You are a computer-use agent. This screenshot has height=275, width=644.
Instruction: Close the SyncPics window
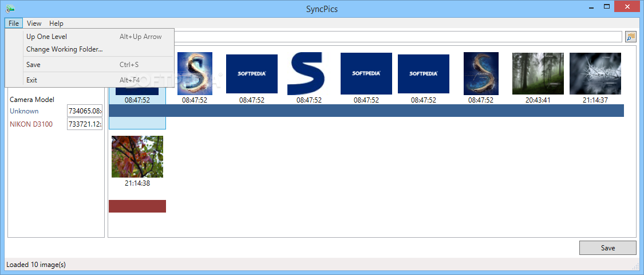(627, 6)
